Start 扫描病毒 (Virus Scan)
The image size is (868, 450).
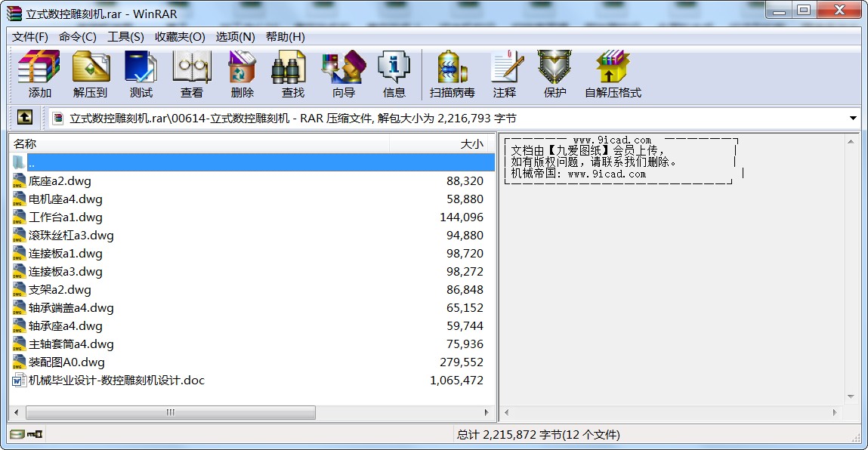pos(453,74)
